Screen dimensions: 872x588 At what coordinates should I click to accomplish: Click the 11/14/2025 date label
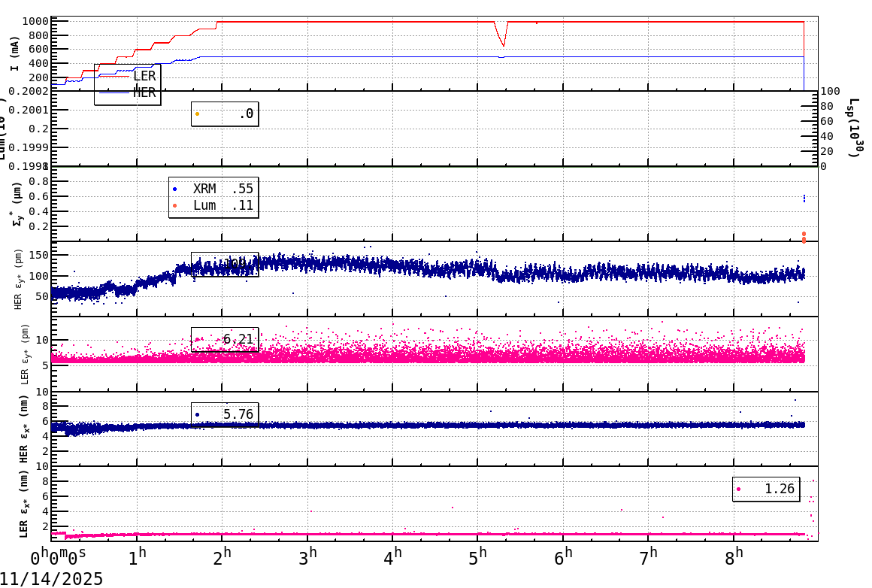point(51,579)
